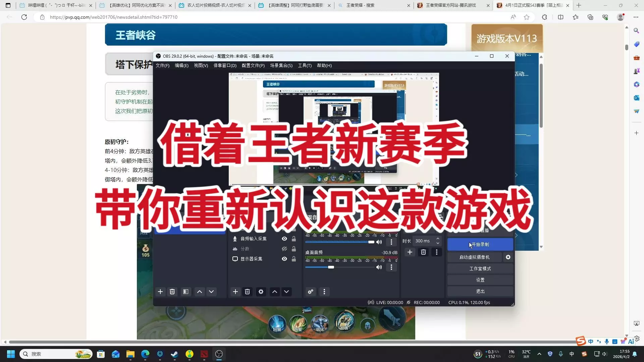Click the 时长 300 ms duration field
This screenshot has width=644, height=362.
pos(423,241)
